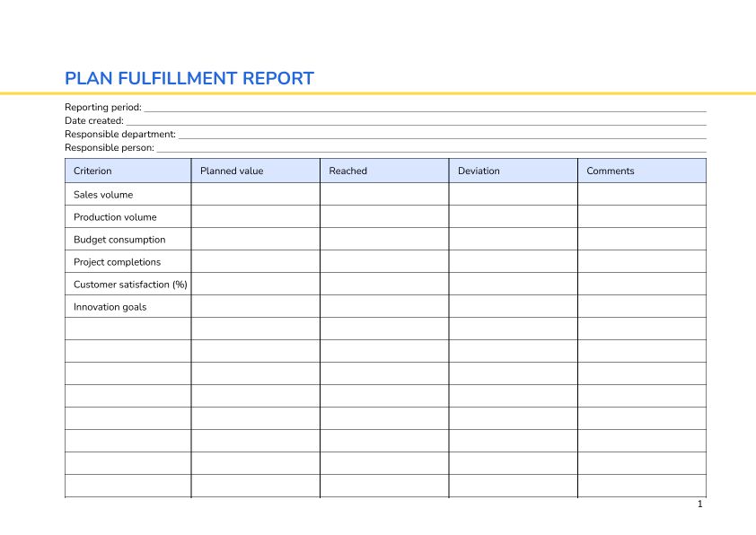
Task: Select the Comments column header
Action: point(610,171)
